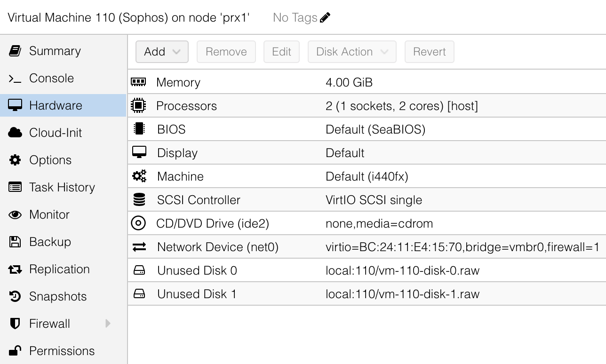This screenshot has height=364, width=606.
Task: Click the Summary book icon in sidebar
Action: [x=15, y=51]
